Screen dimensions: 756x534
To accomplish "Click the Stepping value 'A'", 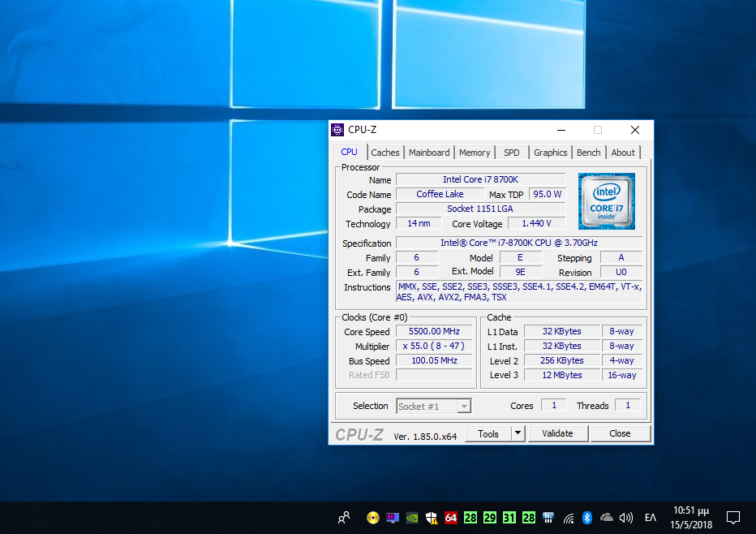I will tap(621, 257).
